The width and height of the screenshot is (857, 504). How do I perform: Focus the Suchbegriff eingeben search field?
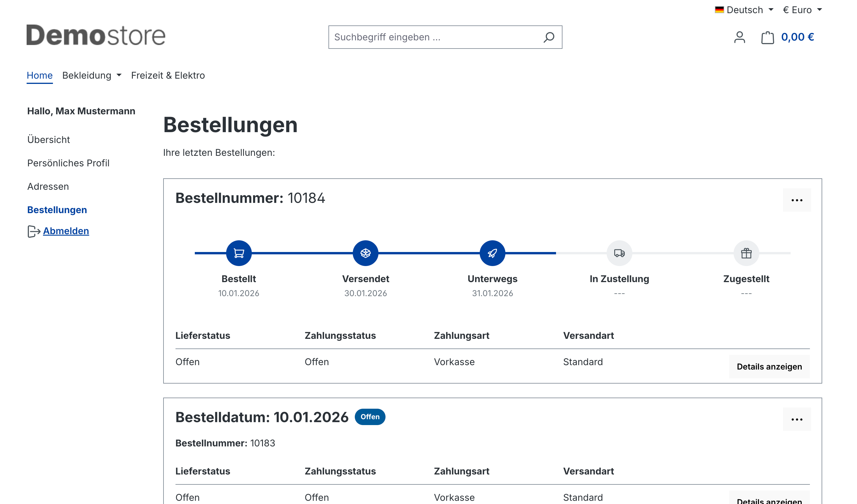click(445, 37)
